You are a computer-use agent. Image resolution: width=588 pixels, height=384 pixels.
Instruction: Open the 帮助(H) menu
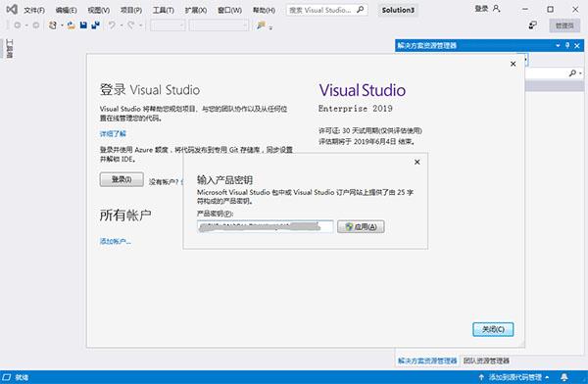pyautogui.click(x=264, y=10)
